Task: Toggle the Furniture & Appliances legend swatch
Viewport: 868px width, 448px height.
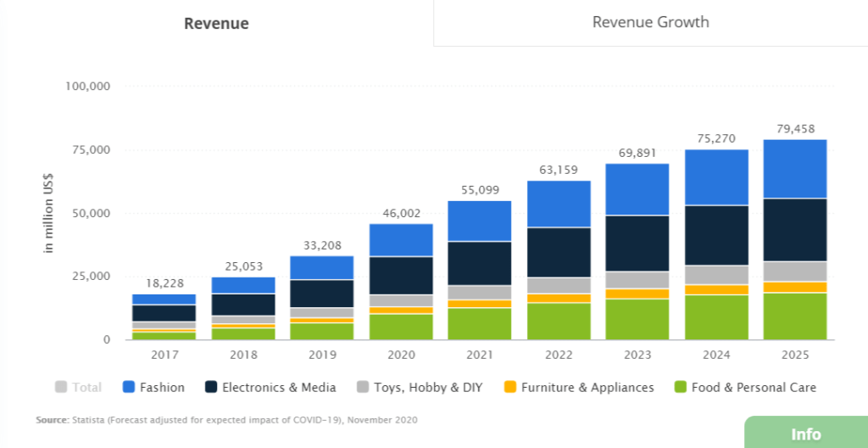Action: point(509,387)
